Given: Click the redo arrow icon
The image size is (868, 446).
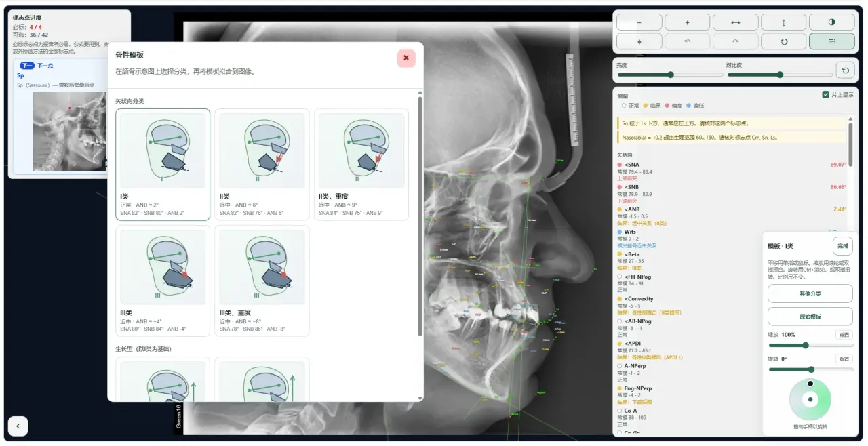Looking at the screenshot, I should 736,41.
